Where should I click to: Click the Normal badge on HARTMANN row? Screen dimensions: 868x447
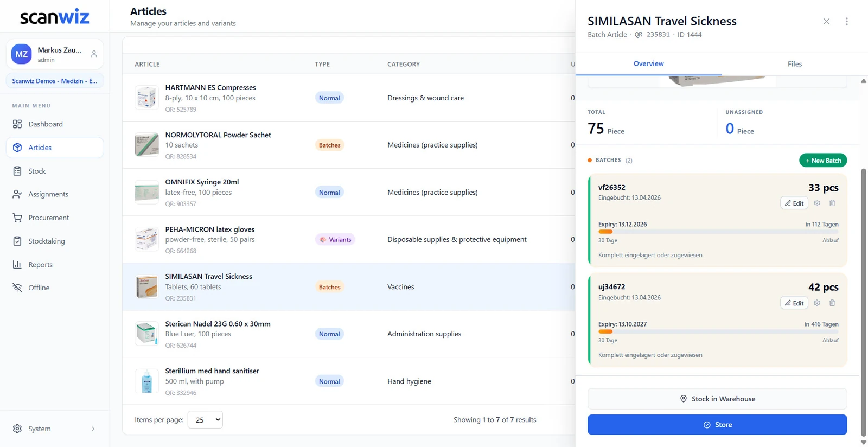329,98
